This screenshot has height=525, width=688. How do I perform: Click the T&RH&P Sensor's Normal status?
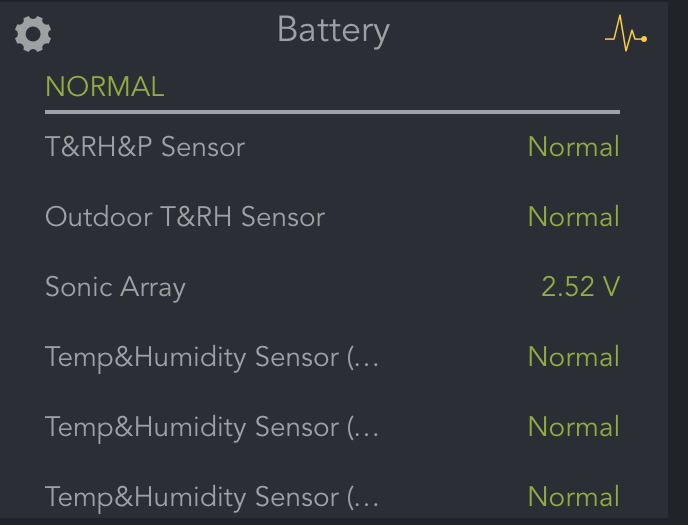(573, 147)
